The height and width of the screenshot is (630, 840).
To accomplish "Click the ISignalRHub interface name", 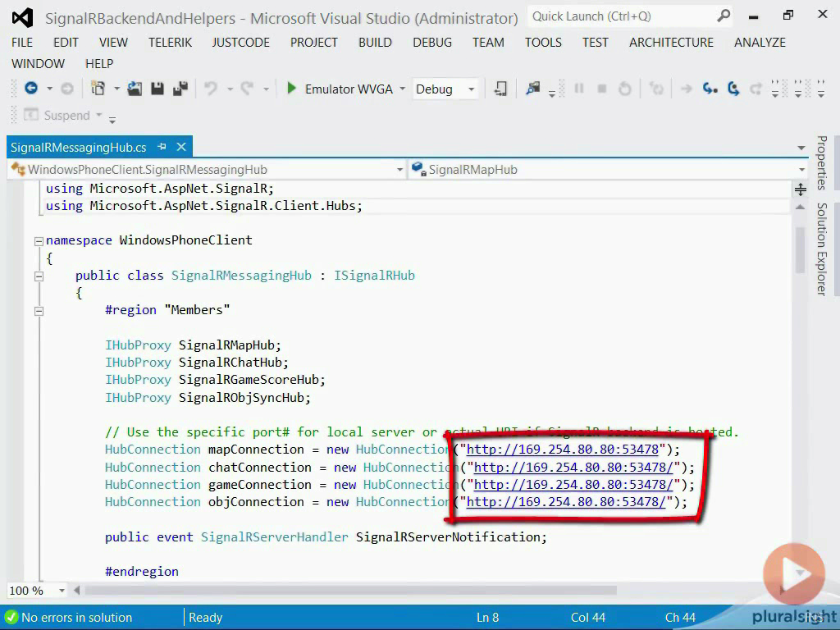I will (374, 276).
